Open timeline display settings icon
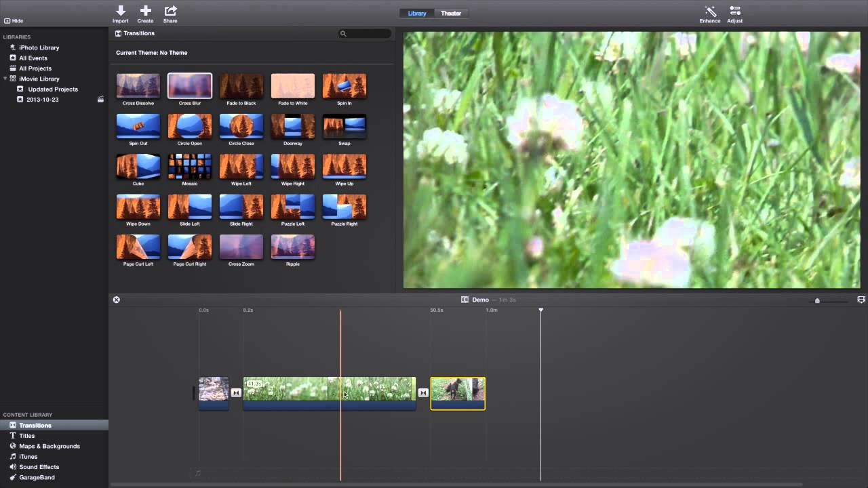868x488 pixels. [861, 300]
